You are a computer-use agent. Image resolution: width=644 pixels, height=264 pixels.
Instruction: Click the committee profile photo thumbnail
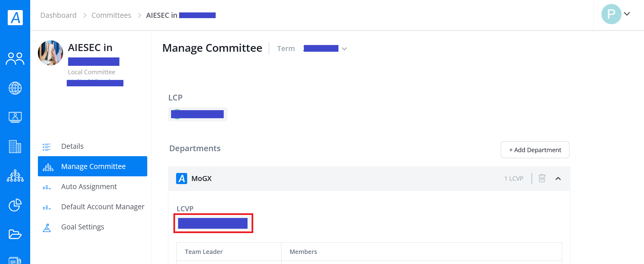point(51,53)
